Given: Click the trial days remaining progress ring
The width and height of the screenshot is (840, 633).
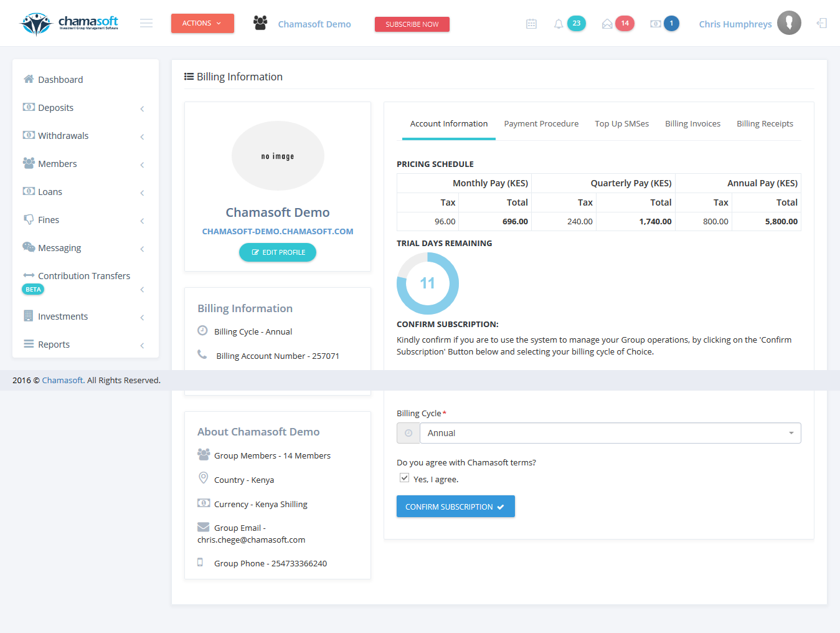Looking at the screenshot, I should 428,283.
